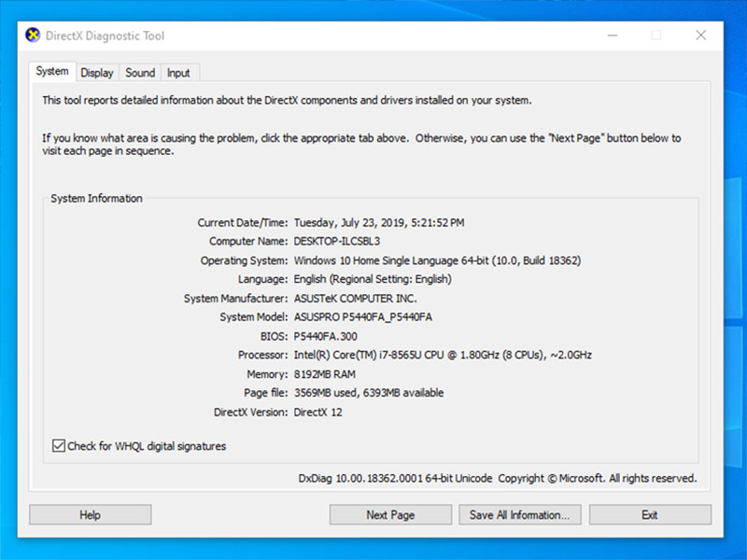Viewport: 747px width, 560px height.
Task: Click the System Manufacturer label
Action: coord(236,299)
